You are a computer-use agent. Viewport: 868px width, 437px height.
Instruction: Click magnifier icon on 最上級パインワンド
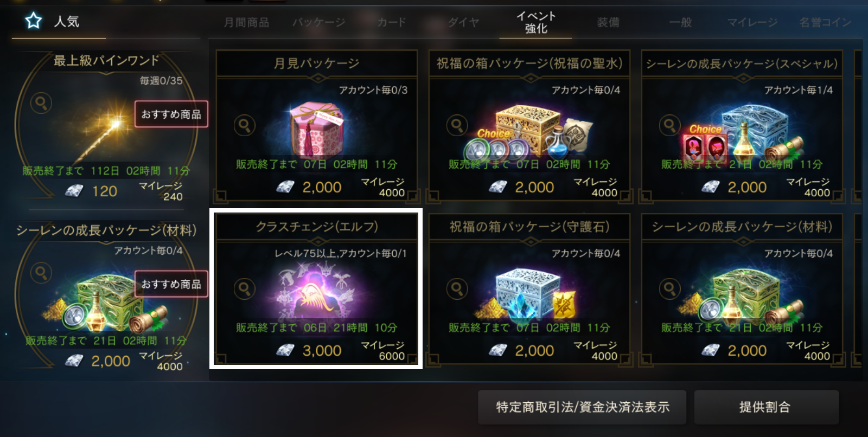[x=41, y=102]
